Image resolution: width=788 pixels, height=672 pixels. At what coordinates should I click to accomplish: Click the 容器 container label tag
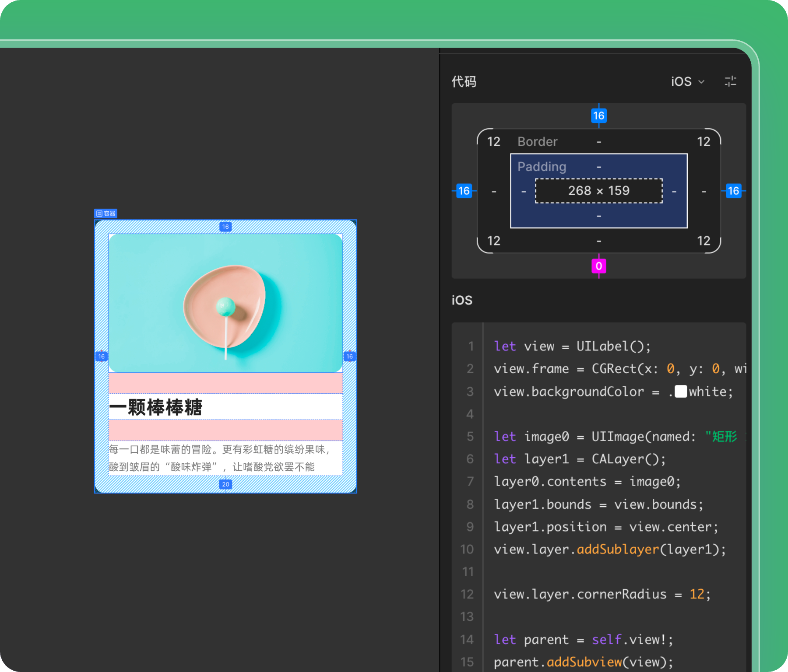[106, 213]
